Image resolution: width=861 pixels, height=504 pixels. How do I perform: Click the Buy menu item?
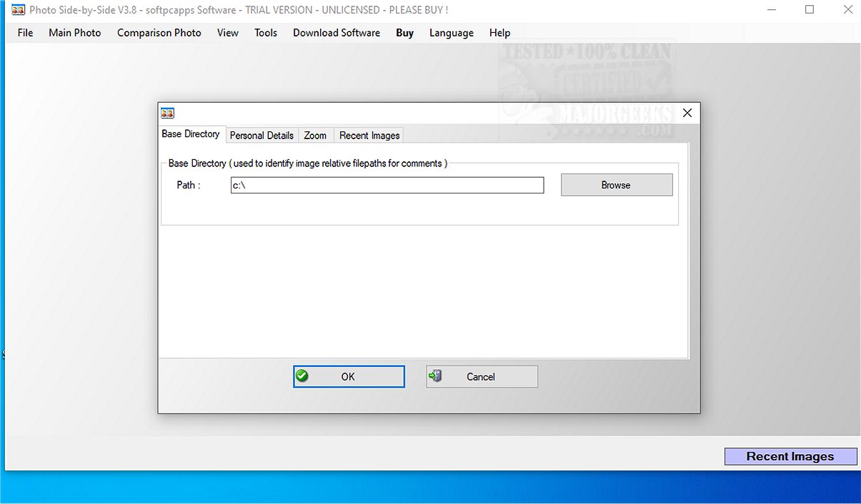click(405, 33)
